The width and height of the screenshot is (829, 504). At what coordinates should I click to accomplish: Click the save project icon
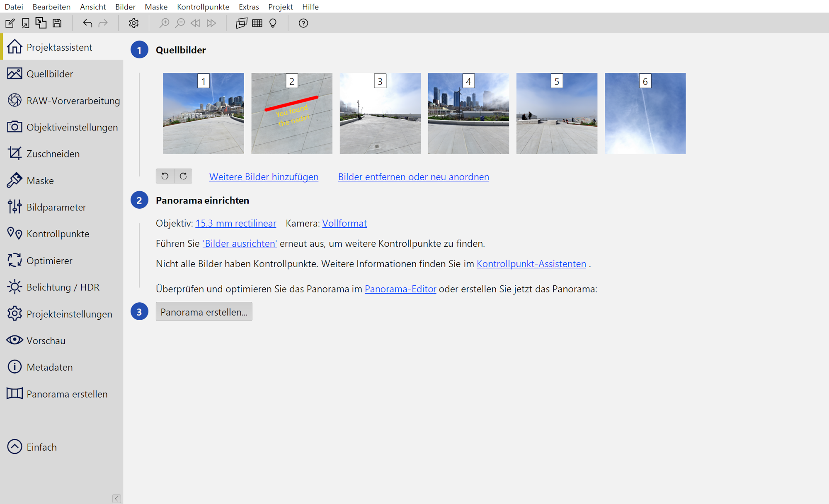click(57, 23)
